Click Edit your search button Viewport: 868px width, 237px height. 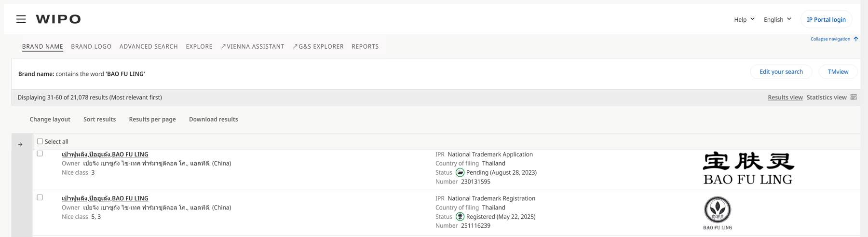click(x=781, y=71)
